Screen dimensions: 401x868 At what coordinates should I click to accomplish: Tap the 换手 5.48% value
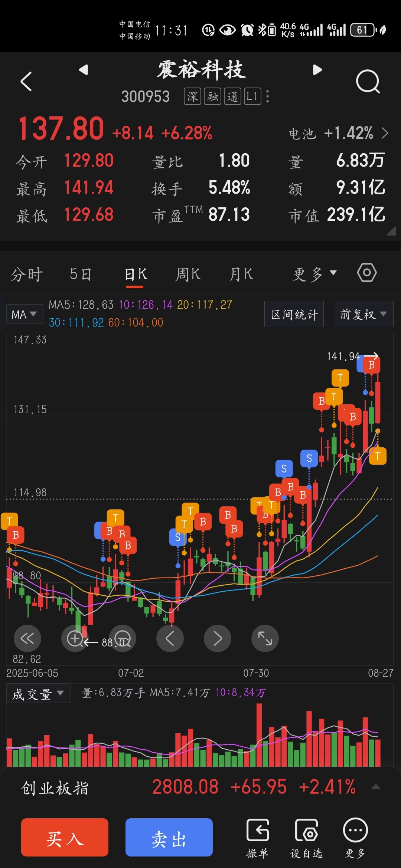pos(229,188)
